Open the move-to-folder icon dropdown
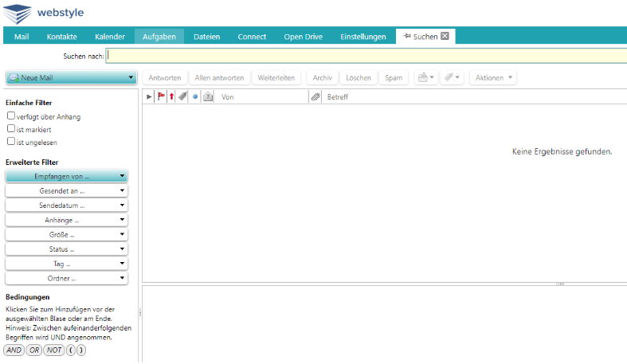Screen dimensions: 627x364 tap(426, 77)
